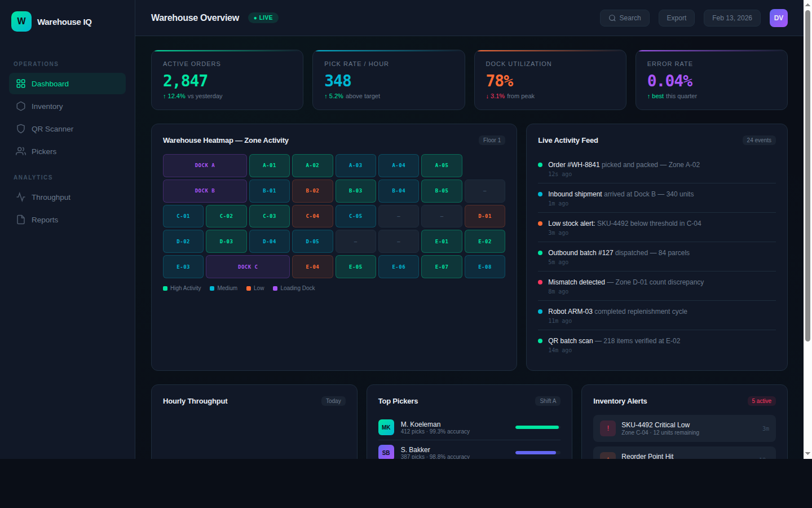The image size is (812, 508).
Task: Click the Error Rate card
Action: pos(712,80)
